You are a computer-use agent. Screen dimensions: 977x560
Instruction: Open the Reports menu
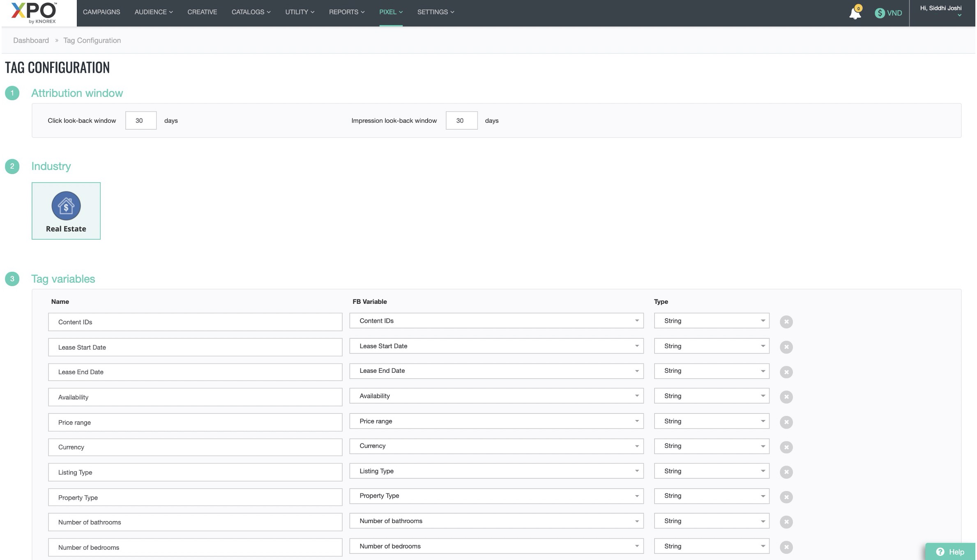pos(346,12)
